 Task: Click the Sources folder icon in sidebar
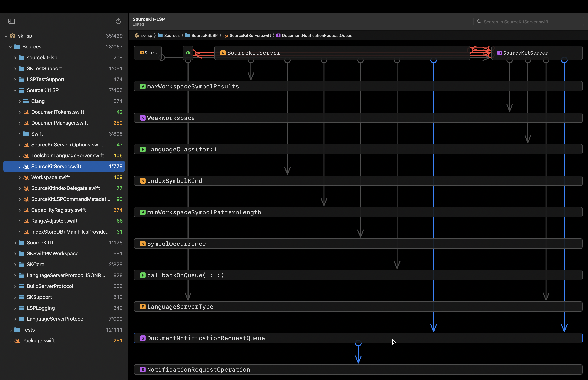point(17,47)
